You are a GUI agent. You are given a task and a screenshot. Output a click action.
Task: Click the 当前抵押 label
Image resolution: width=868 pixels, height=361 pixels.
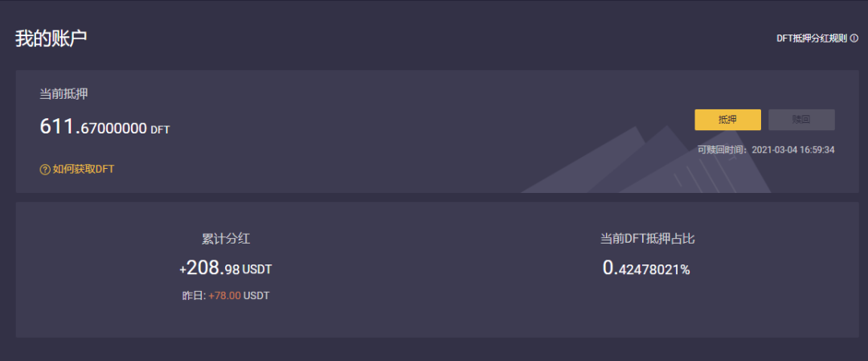click(63, 94)
